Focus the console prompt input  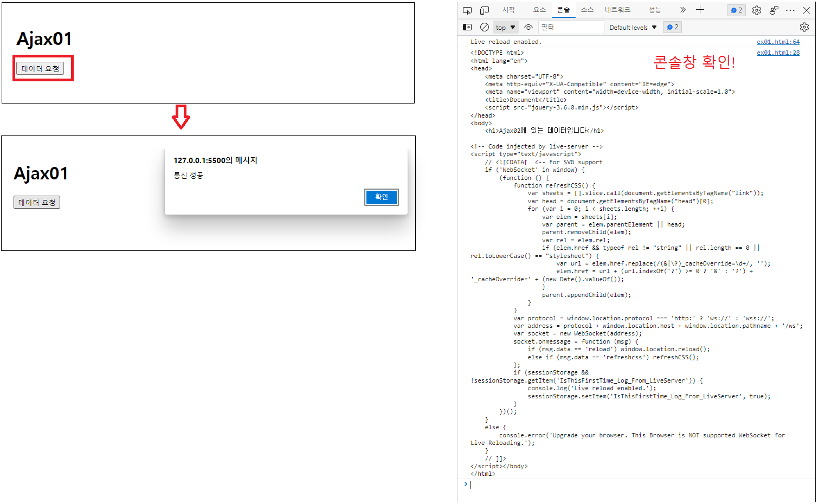[640, 484]
